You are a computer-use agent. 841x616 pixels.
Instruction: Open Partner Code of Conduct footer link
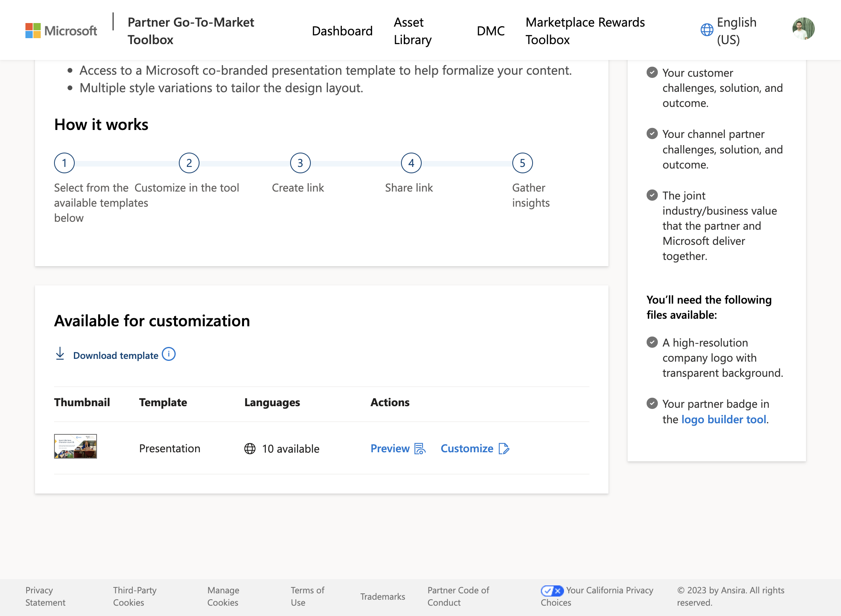coord(458,596)
